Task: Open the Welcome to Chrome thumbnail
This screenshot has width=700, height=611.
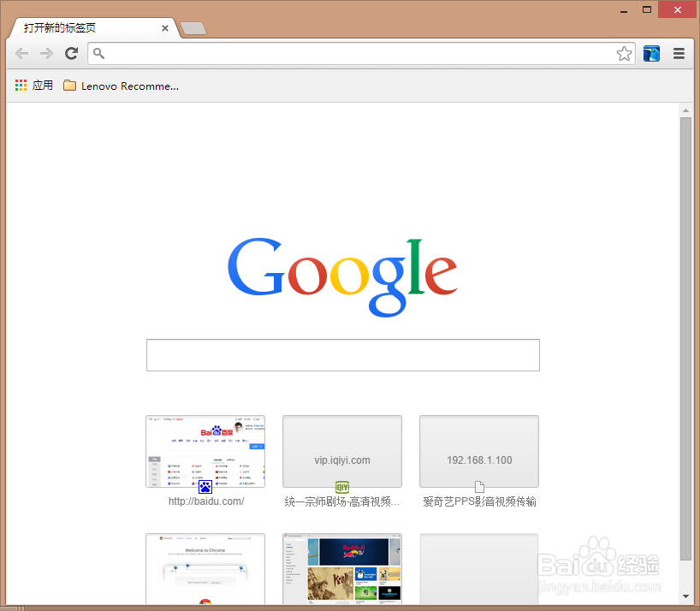Action: point(205,568)
